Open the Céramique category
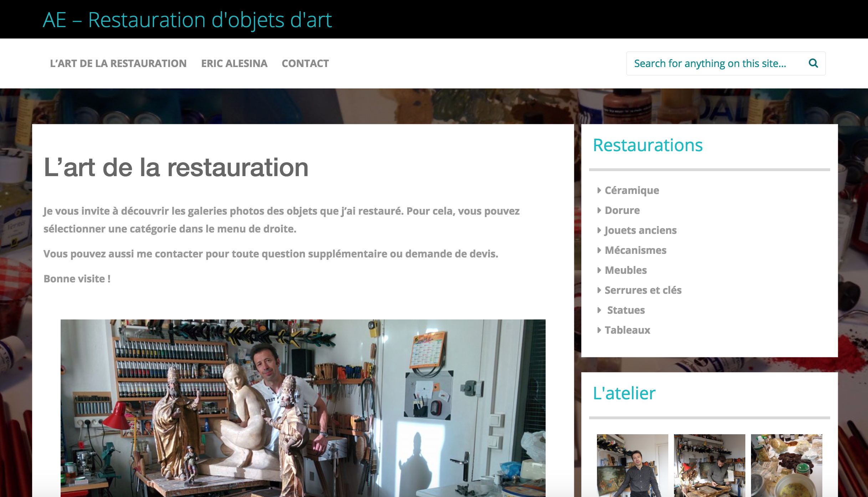 (x=632, y=190)
